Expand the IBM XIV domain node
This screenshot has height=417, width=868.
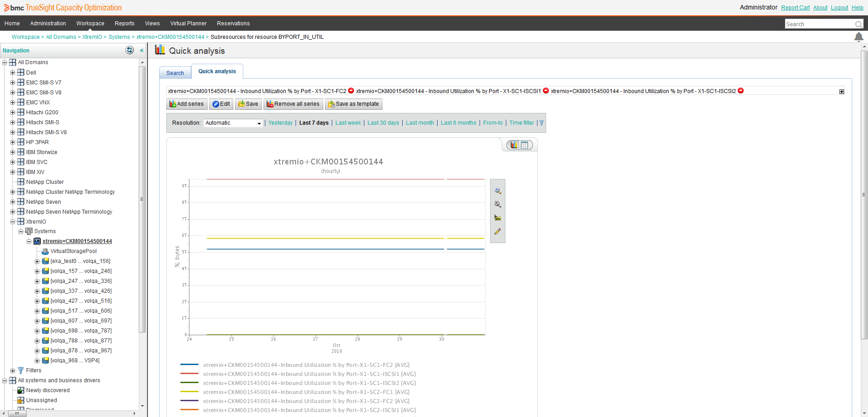coord(13,172)
